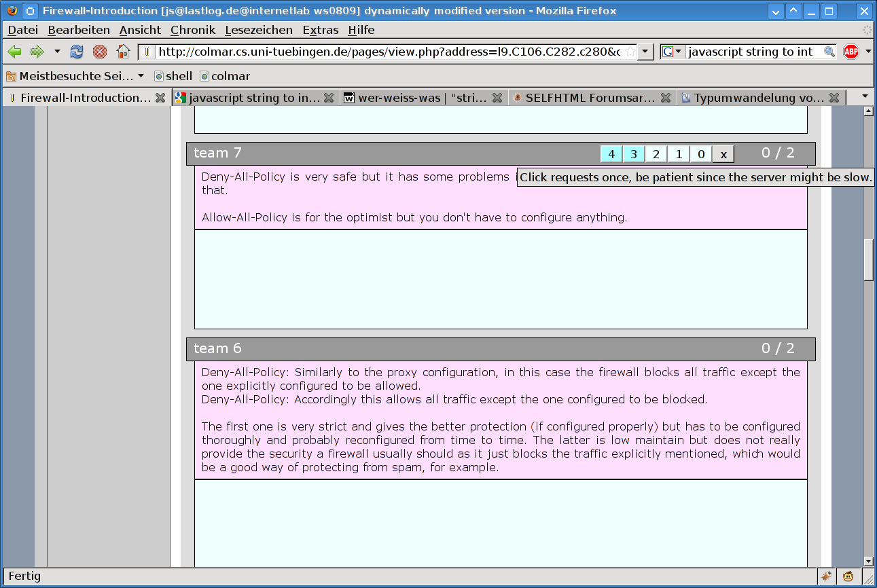Click the x rating button for team 7

(723, 154)
